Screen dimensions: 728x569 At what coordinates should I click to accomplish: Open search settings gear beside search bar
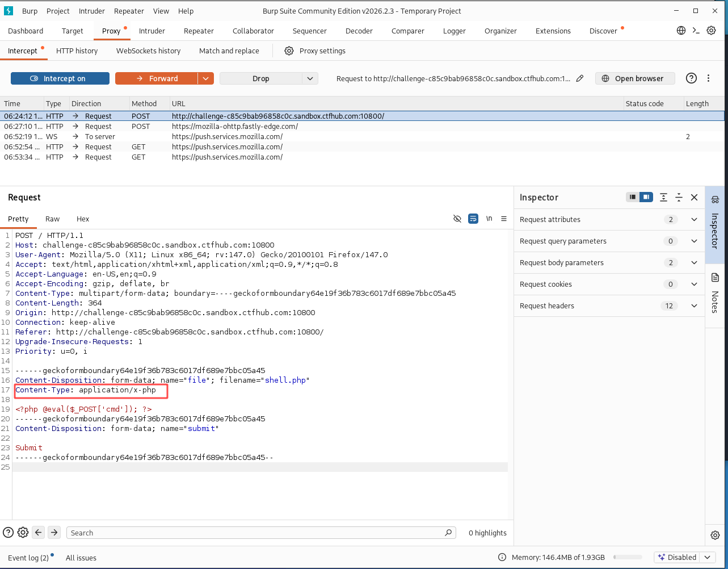coord(23,532)
